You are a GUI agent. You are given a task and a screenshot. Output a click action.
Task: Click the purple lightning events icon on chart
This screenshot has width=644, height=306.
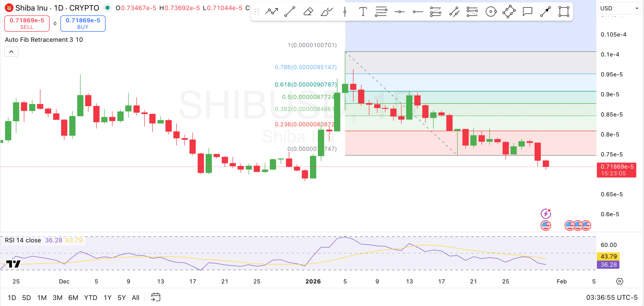[546, 213]
